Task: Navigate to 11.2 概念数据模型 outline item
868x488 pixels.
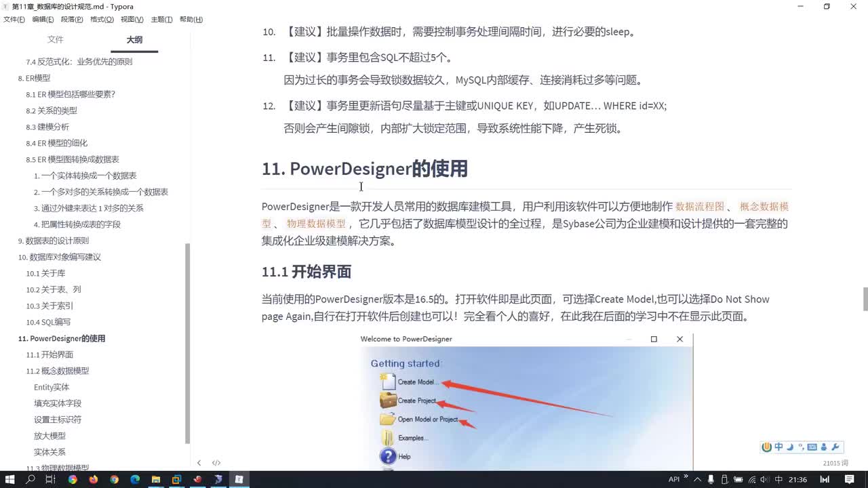Action: (58, 371)
